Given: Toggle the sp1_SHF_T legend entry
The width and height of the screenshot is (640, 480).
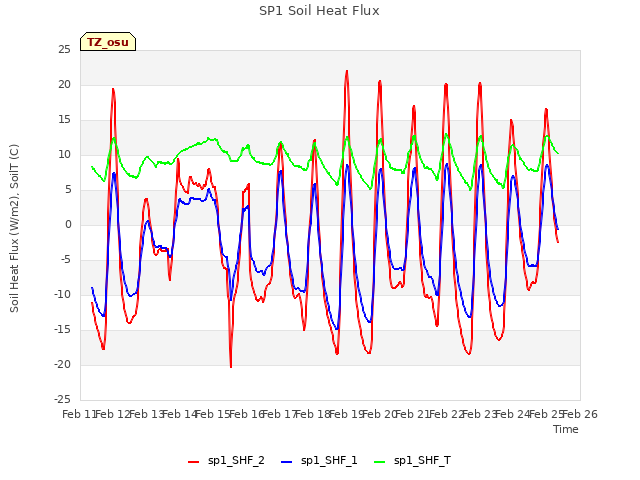Looking at the screenshot, I should [x=412, y=461].
